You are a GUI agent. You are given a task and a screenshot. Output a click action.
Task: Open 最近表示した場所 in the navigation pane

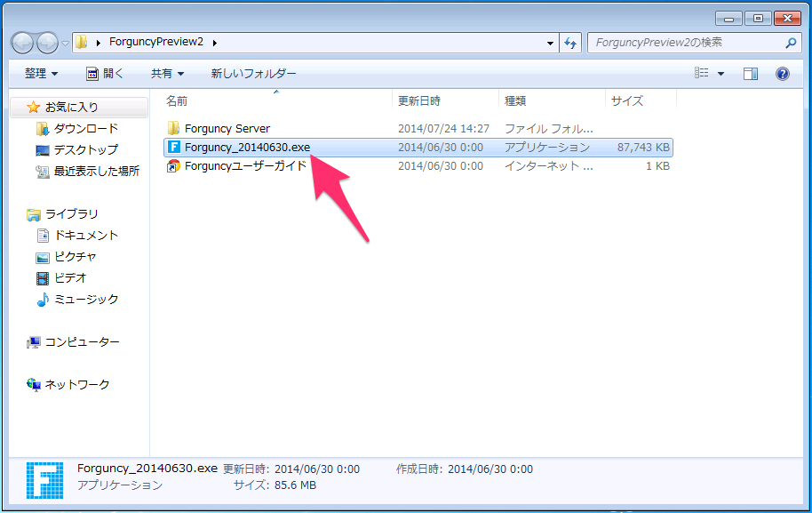[x=97, y=171]
